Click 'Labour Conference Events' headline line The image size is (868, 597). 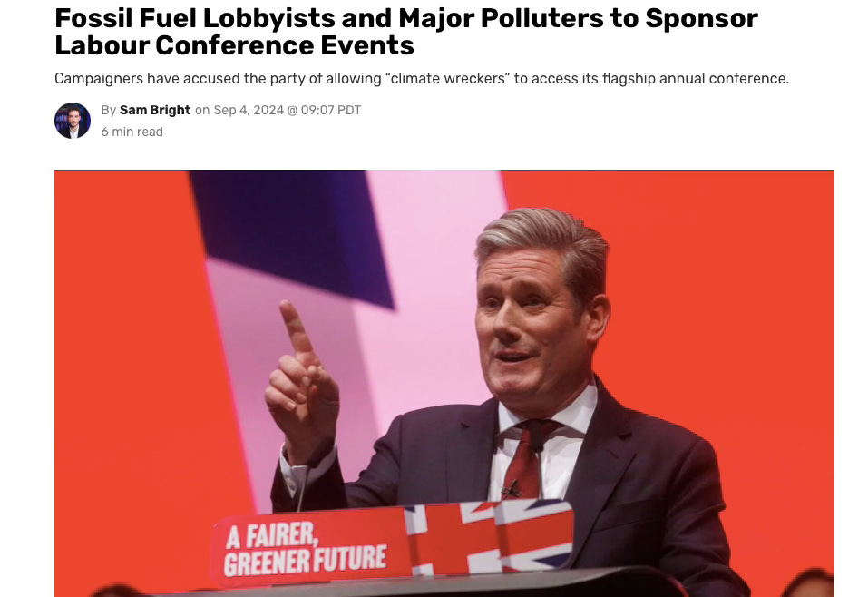coord(234,45)
